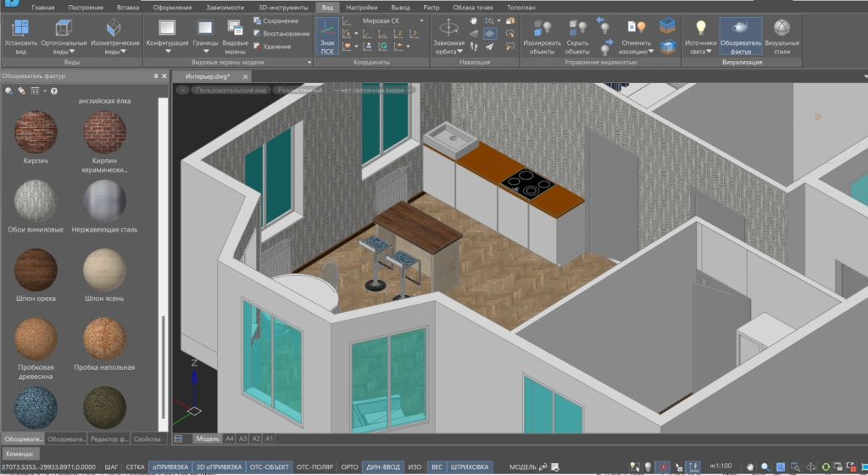The image size is (868, 475).
Task: Disable оПРИВЯЗКА object snap
Action: point(170,467)
